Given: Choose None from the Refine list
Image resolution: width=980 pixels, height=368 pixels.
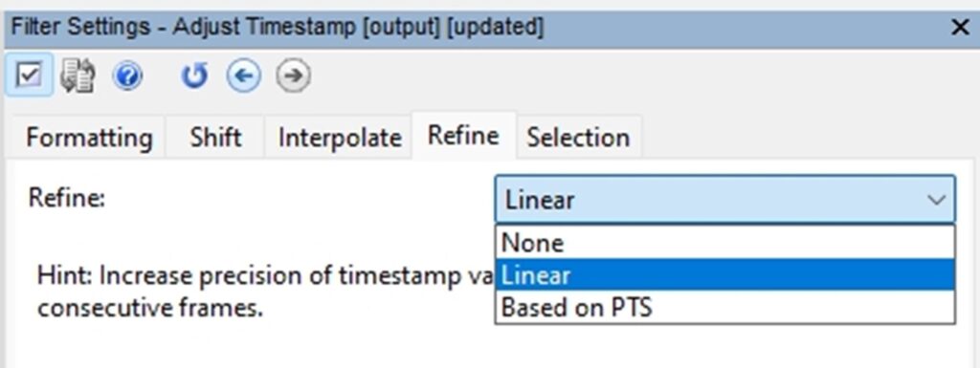Looking at the screenshot, I should pyautogui.click(x=725, y=243).
